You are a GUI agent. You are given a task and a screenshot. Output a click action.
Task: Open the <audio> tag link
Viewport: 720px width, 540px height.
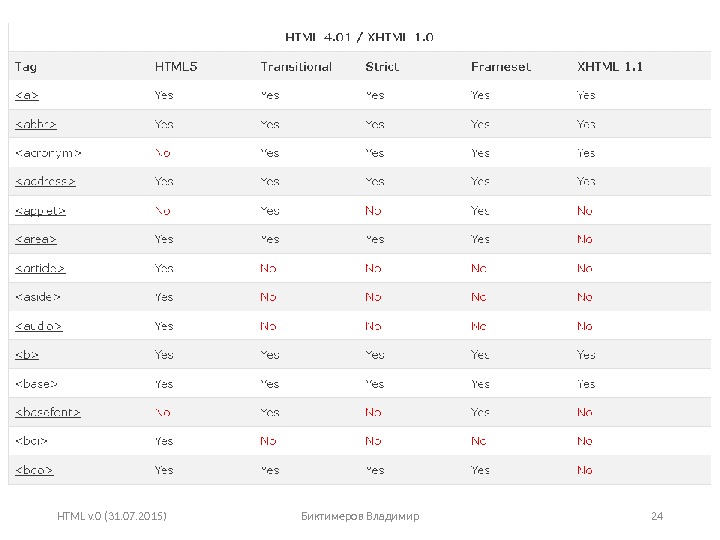pos(38,326)
